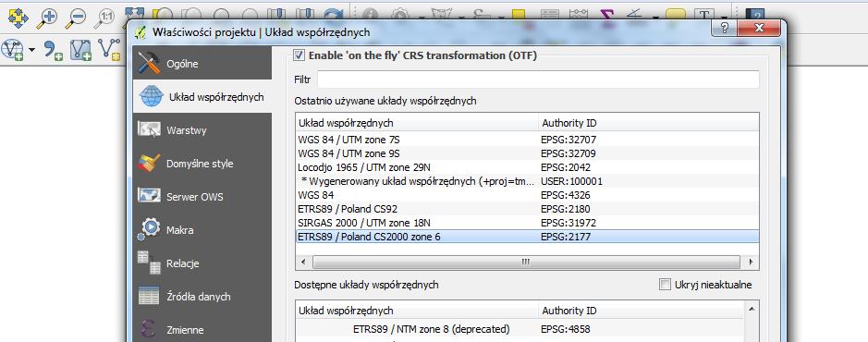868x342 pixels.
Task: Click the comma Add Delimited Text Layer icon
Action: 53,50
